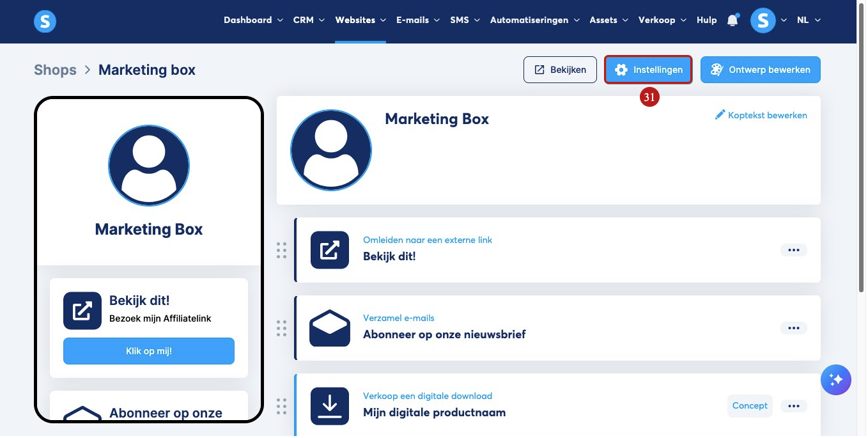Click the Marketing Box name in the phone preview

(x=149, y=230)
